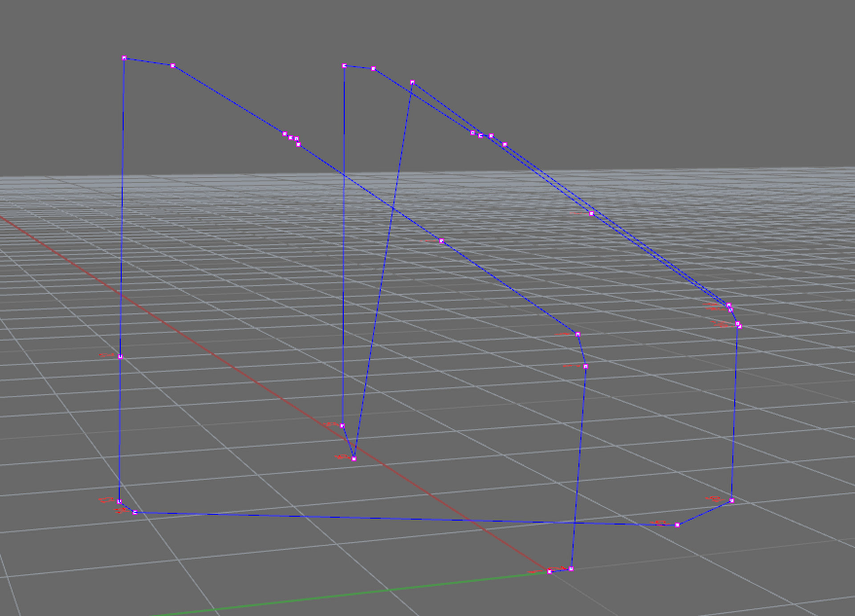Click the vertex where the red and green axes meet
The width and height of the screenshot is (855, 616).
pos(550,571)
